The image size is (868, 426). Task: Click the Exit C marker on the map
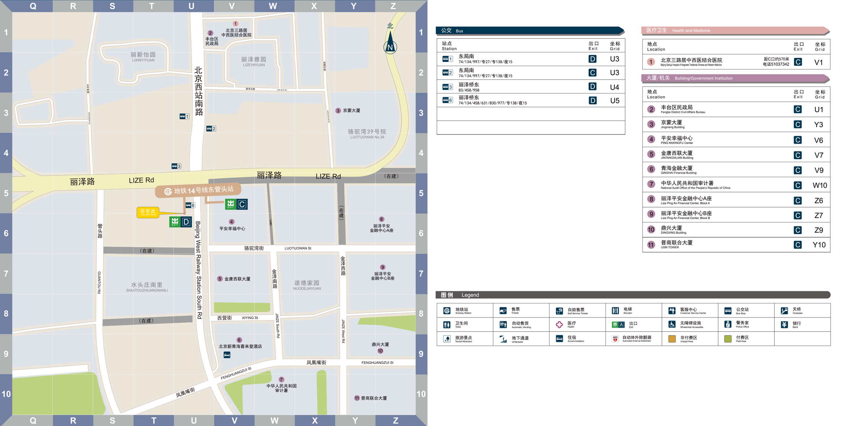click(236, 204)
